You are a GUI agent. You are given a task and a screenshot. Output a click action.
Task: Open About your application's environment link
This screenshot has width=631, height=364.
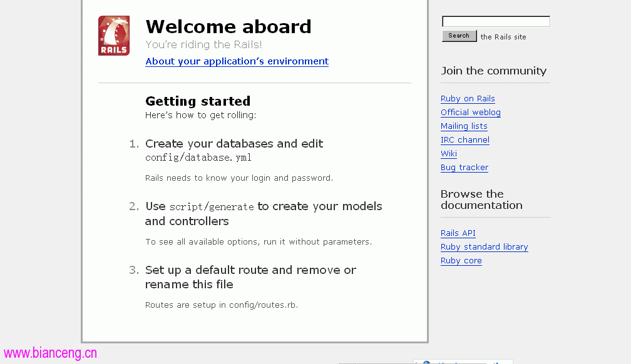pyautogui.click(x=237, y=61)
